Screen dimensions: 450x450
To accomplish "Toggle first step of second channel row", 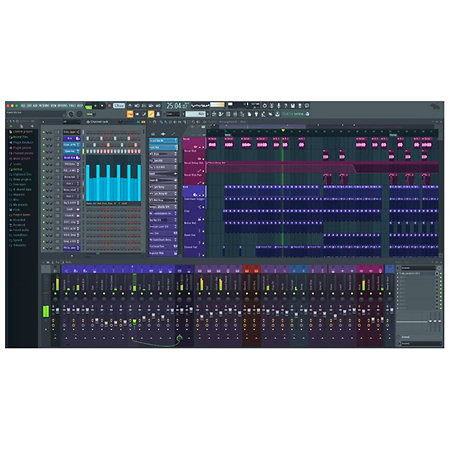I will click(x=88, y=138).
